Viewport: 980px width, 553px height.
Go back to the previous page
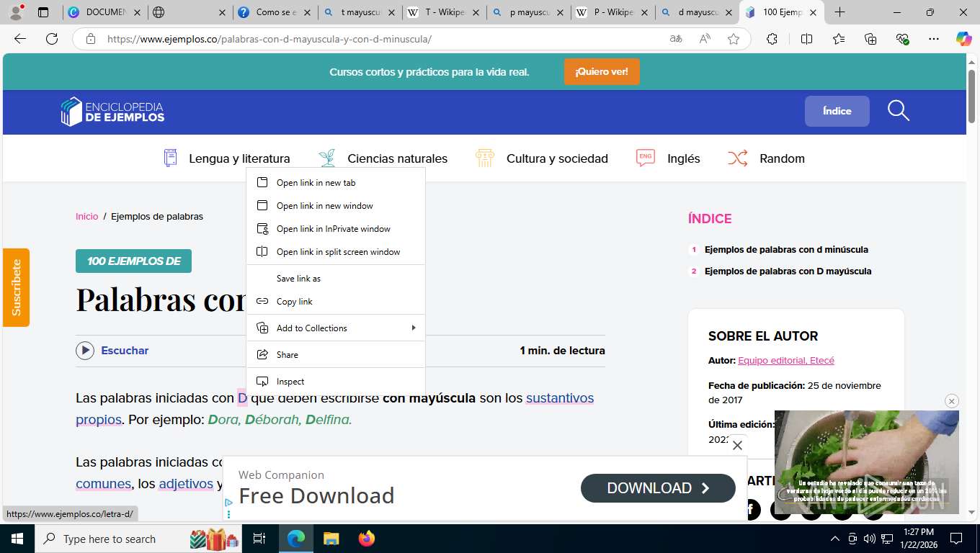[x=20, y=39]
